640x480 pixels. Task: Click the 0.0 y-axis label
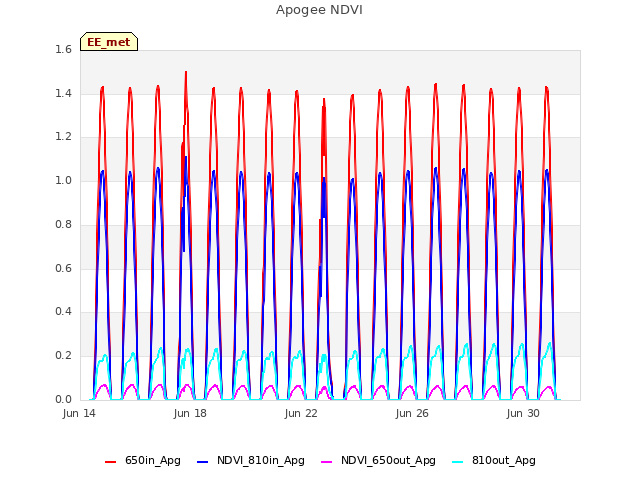(63, 399)
